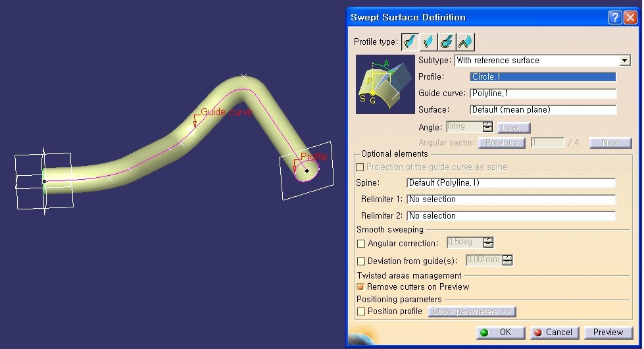
Task: Toggle Remove cutters on Preview checkbox
Action: [x=360, y=286]
